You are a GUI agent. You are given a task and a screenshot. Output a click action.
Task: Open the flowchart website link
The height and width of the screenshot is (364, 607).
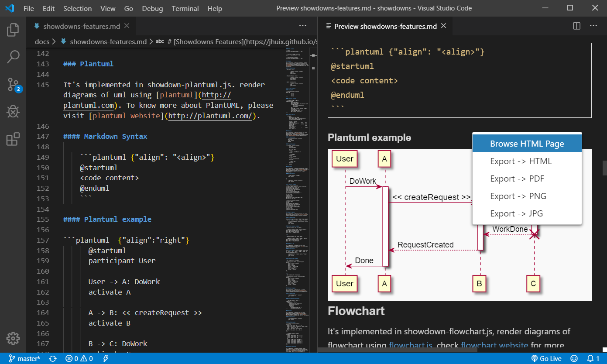pyautogui.click(x=494, y=345)
